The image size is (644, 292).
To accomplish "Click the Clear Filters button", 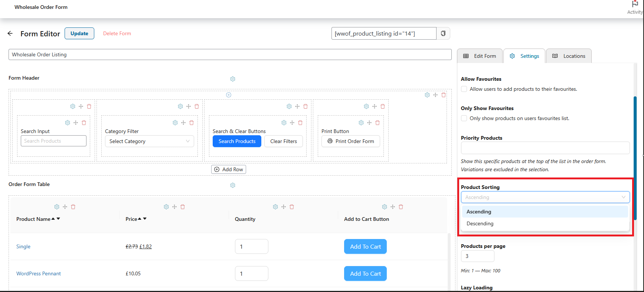I will coord(284,141).
